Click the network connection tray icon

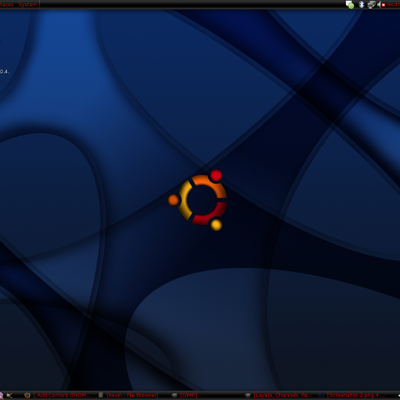click(x=371, y=4)
